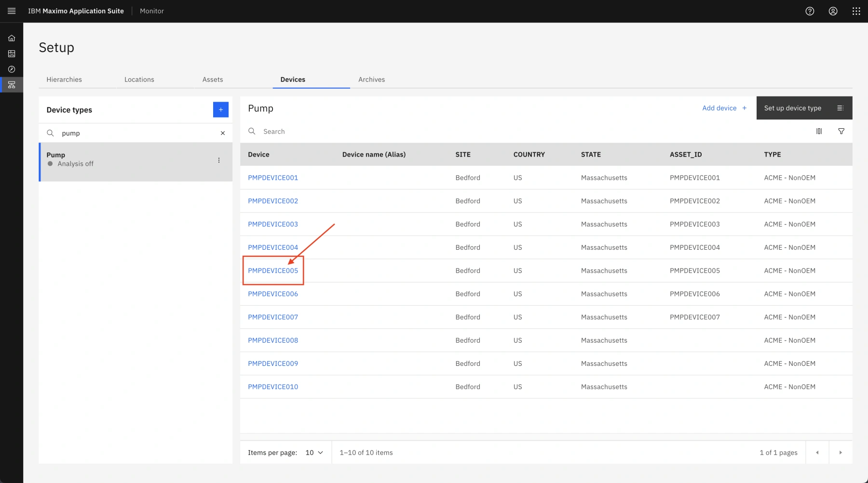Open the user profile icon
The width and height of the screenshot is (868, 483).
pyautogui.click(x=833, y=11)
